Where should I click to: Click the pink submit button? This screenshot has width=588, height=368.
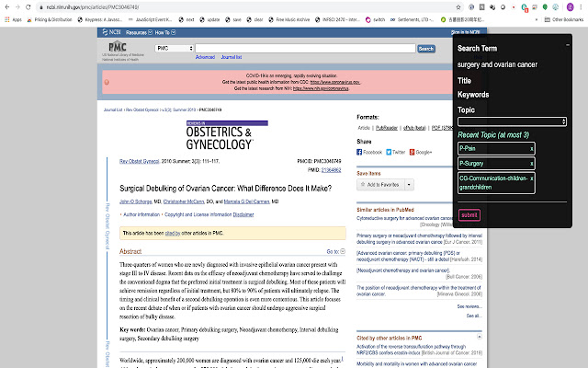(469, 215)
